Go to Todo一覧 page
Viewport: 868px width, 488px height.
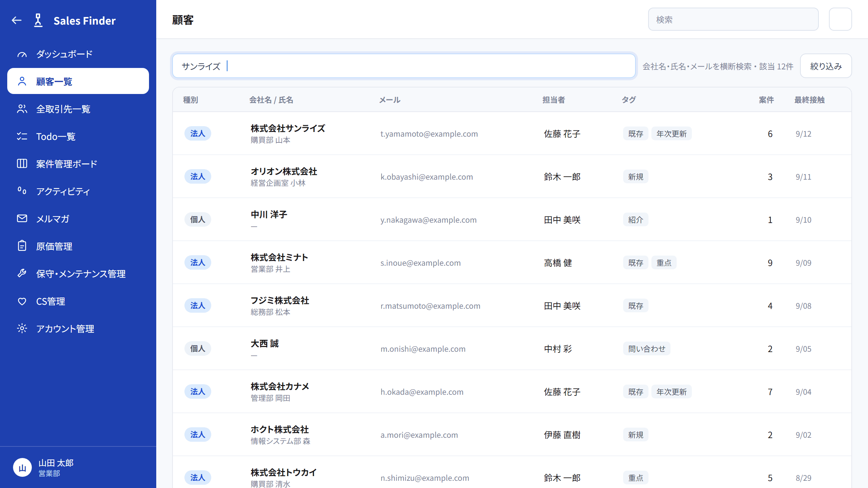click(x=78, y=136)
